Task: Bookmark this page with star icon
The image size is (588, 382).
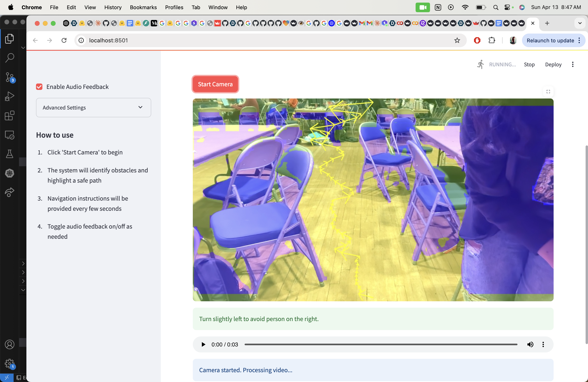Action: click(457, 41)
